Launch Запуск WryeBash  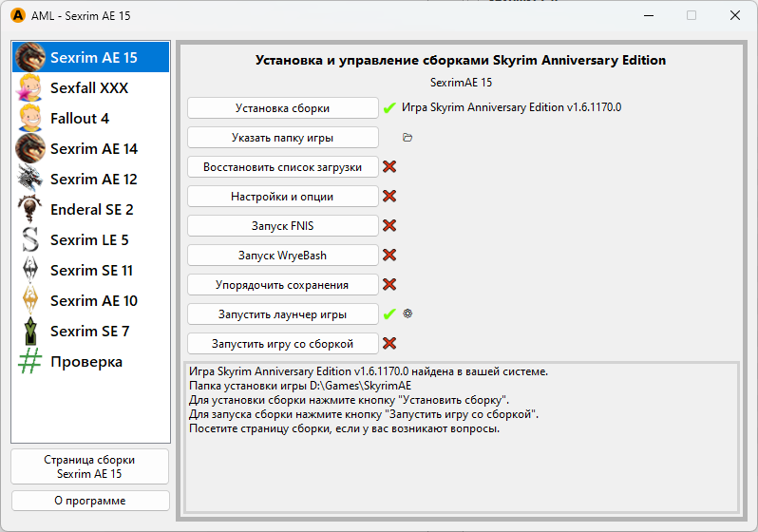[282, 256]
